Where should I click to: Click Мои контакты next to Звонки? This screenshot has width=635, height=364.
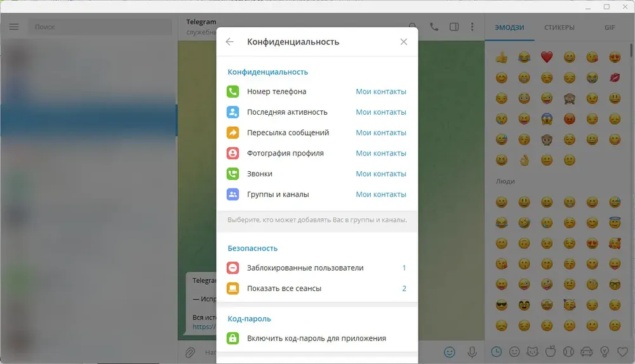pos(381,174)
